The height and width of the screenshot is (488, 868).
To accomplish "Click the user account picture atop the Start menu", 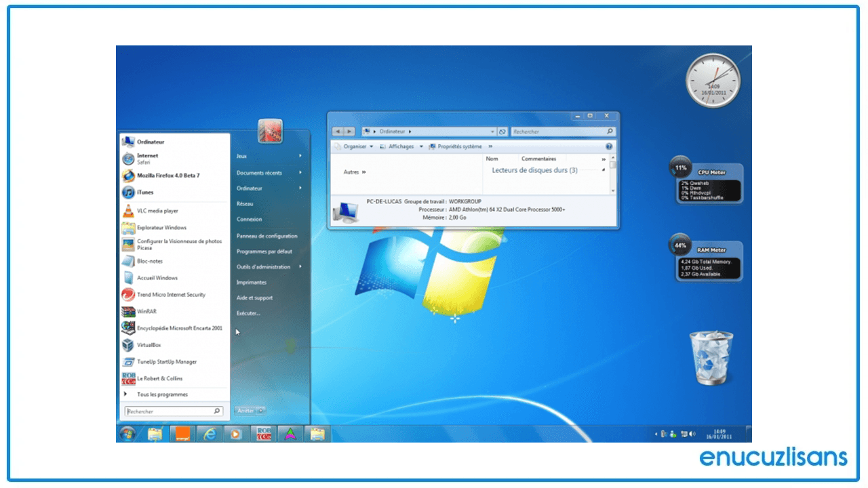I will 270,131.
